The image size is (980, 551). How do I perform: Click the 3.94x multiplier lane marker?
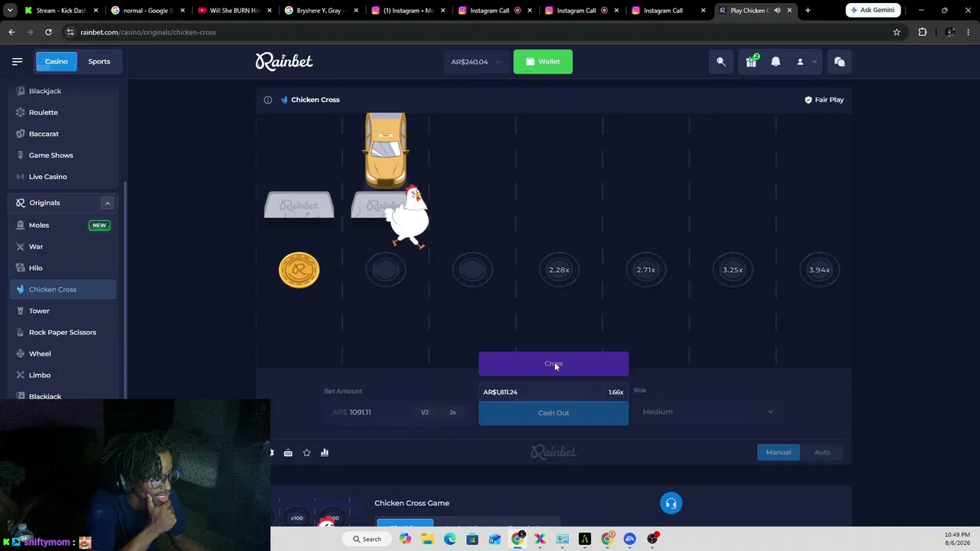[819, 269]
